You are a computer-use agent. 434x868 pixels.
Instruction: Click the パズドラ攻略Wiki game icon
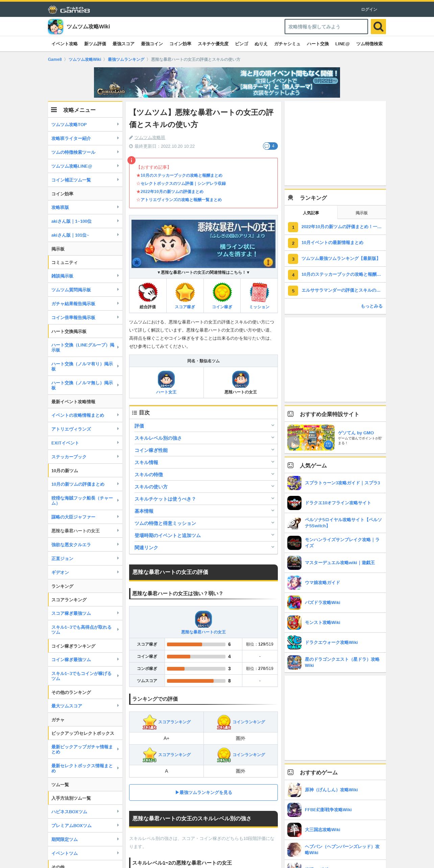[x=294, y=603]
